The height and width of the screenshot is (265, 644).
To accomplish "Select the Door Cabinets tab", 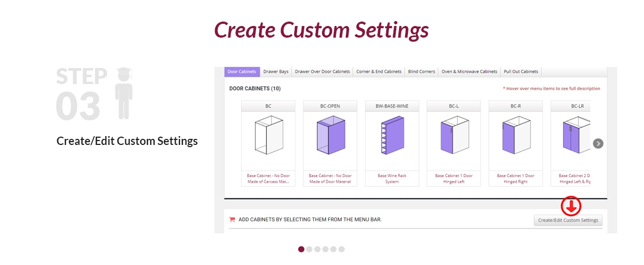I will click(x=242, y=71).
